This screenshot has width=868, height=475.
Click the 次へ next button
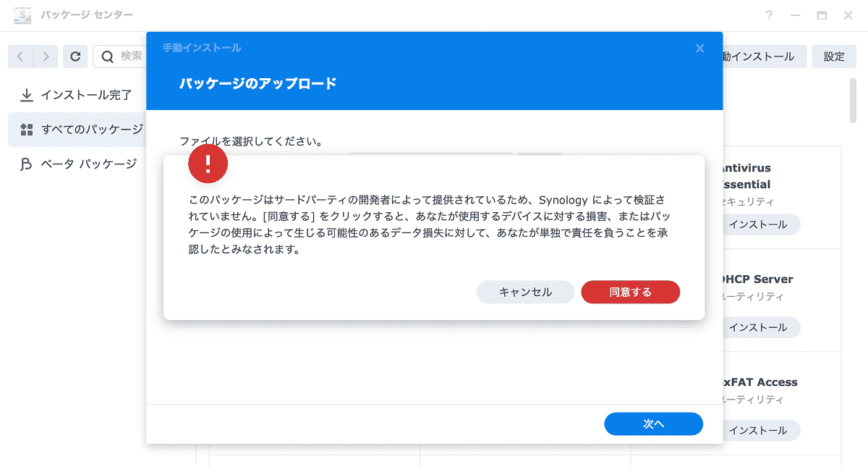tap(653, 424)
